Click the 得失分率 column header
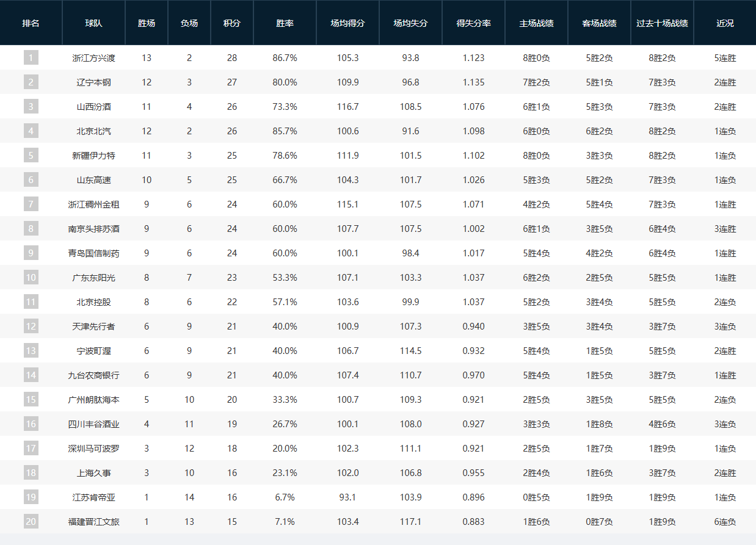The height and width of the screenshot is (545, 756). pyautogui.click(x=473, y=23)
